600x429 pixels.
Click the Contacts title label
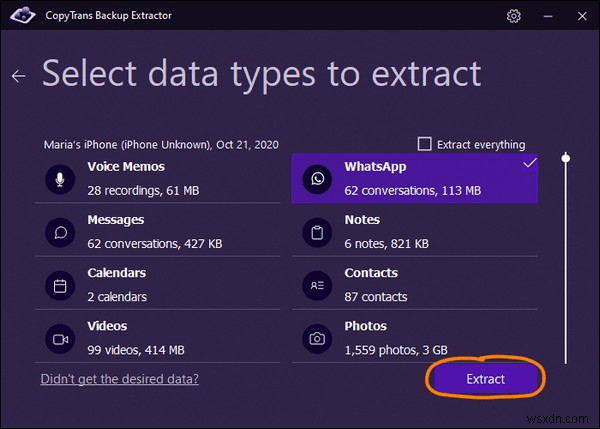pyautogui.click(x=371, y=273)
